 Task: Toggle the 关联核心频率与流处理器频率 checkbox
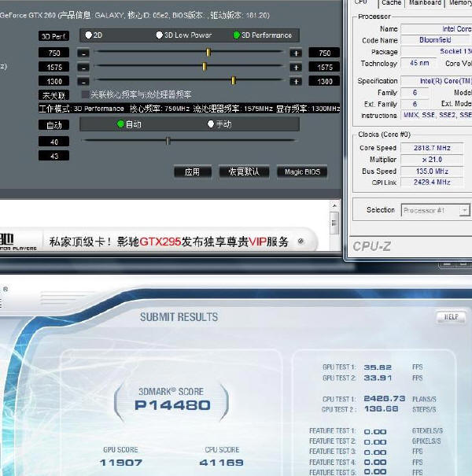86,94
